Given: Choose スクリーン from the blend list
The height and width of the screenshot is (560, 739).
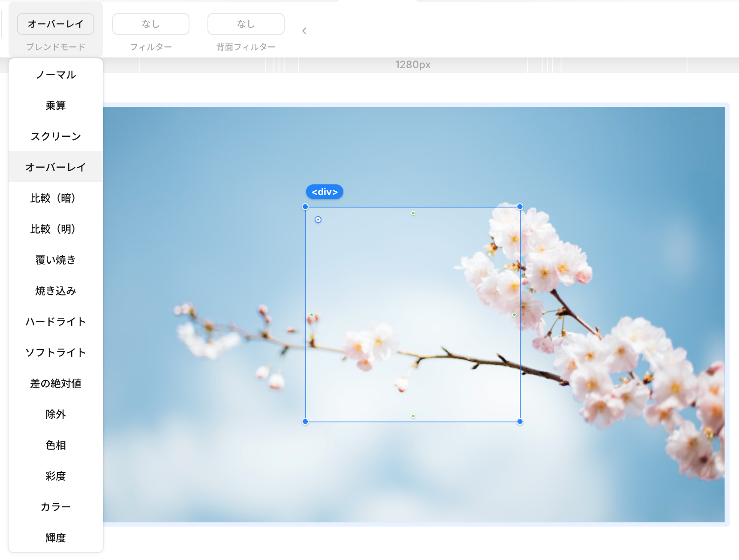Looking at the screenshot, I should click(56, 136).
